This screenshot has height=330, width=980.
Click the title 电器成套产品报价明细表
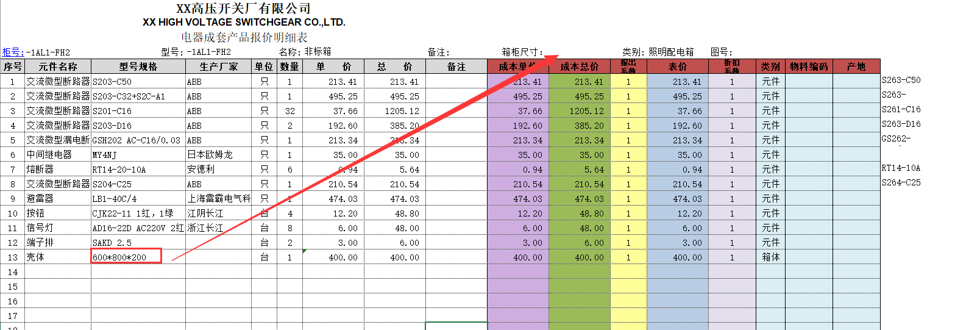pyautogui.click(x=244, y=37)
